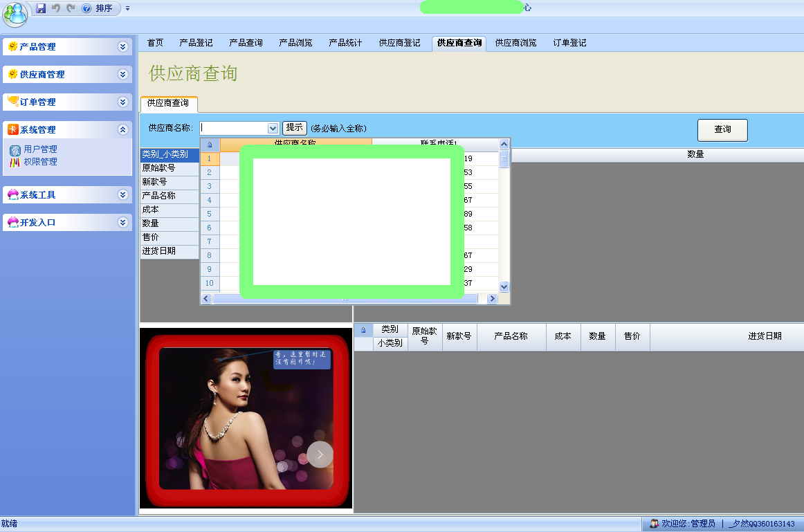Switch to the 产品统计 tab
Viewport: 804px width, 532px height.
345,43
